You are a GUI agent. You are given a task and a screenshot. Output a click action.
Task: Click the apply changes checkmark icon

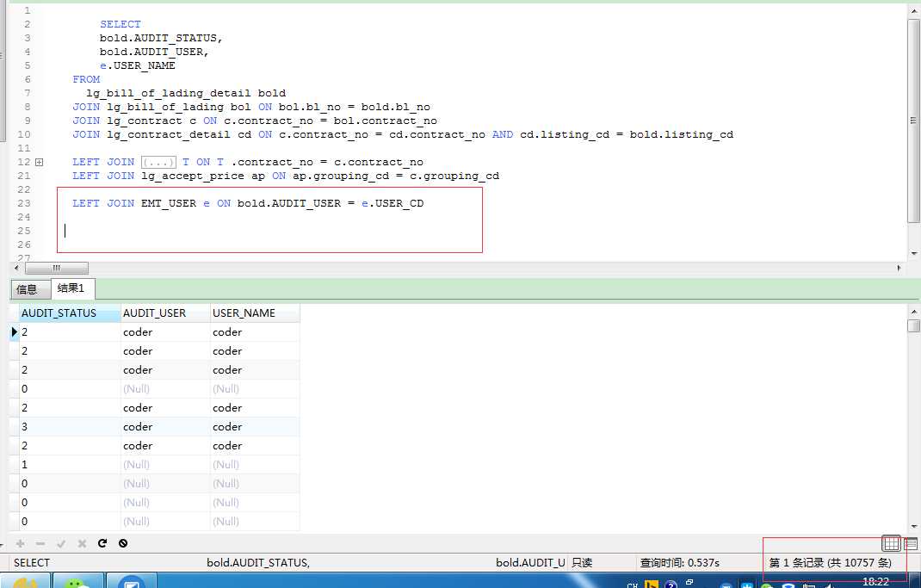[61, 543]
